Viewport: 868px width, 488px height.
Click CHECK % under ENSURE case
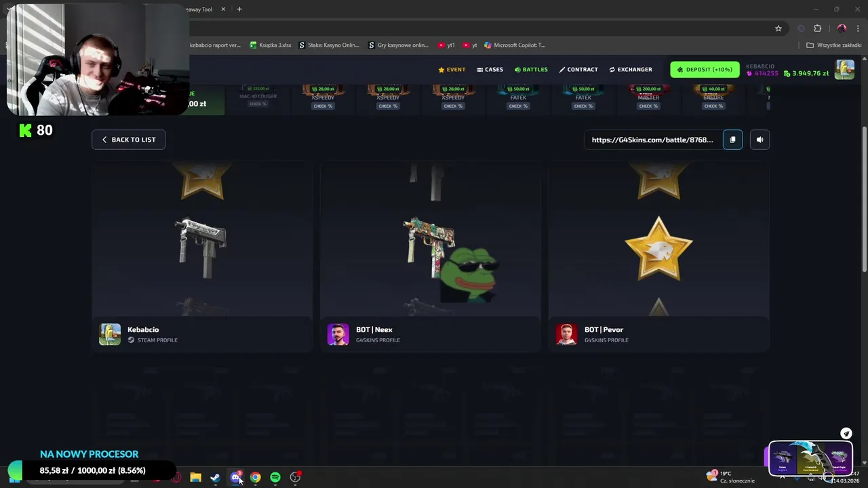coord(713,106)
